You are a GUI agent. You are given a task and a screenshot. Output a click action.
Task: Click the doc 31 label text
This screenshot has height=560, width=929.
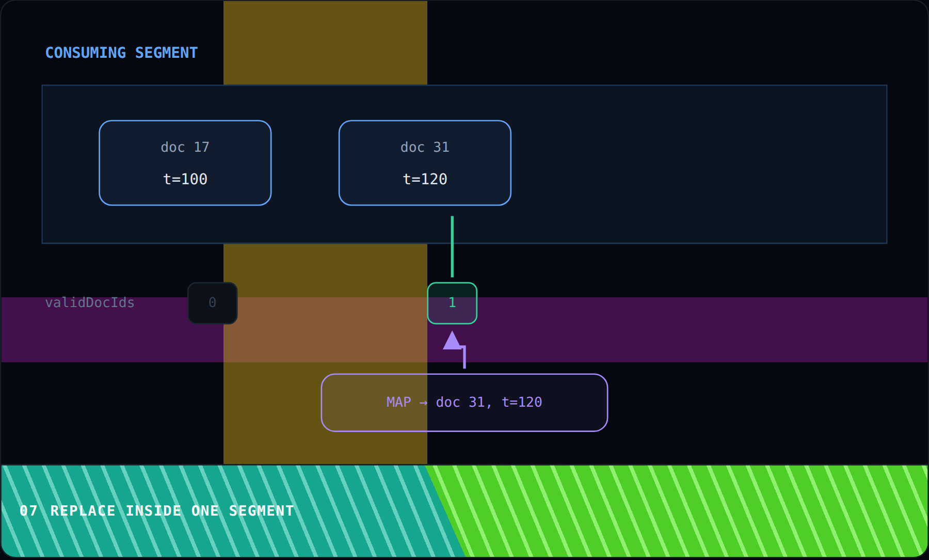pyautogui.click(x=425, y=147)
